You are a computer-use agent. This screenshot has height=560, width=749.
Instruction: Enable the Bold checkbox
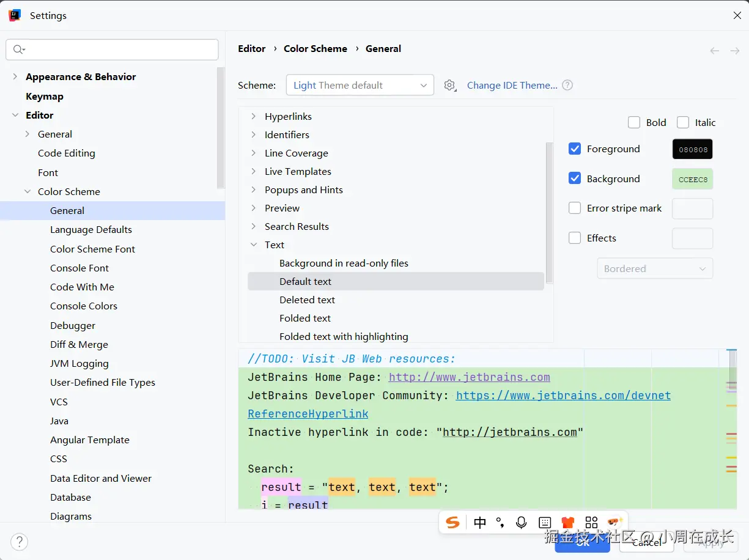[634, 122]
